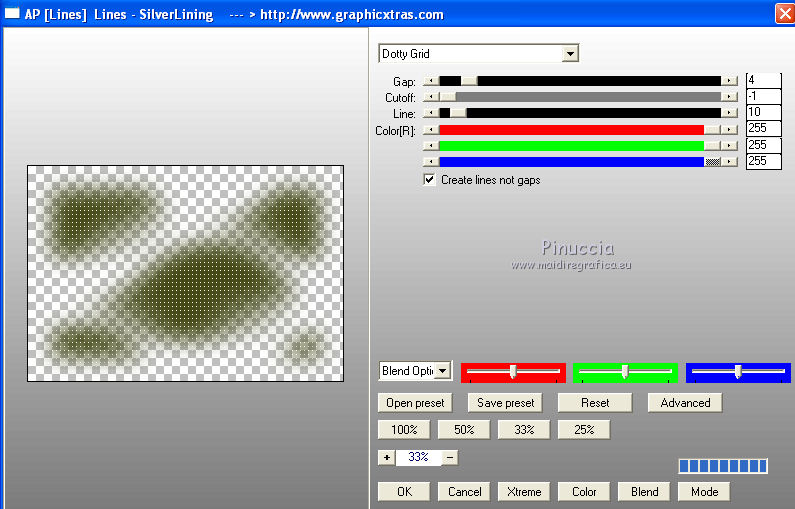This screenshot has height=509, width=795.
Task: Click the blue progress bar
Action: click(723, 466)
